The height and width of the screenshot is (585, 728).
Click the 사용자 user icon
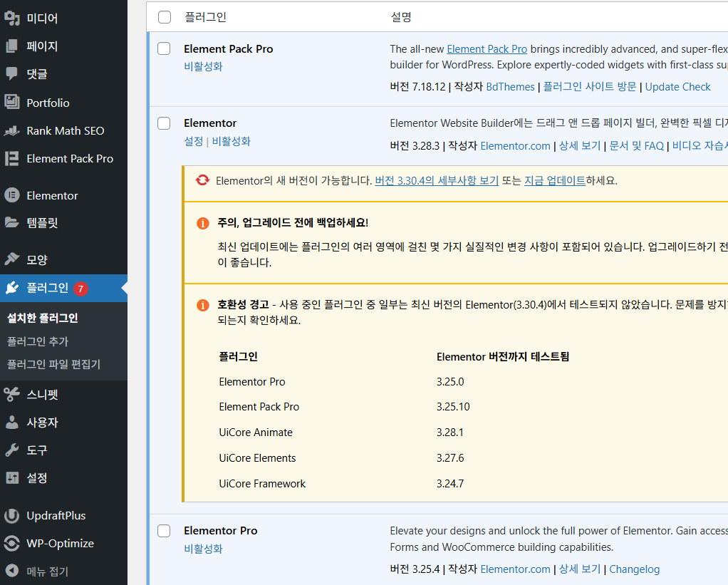pyautogui.click(x=12, y=422)
